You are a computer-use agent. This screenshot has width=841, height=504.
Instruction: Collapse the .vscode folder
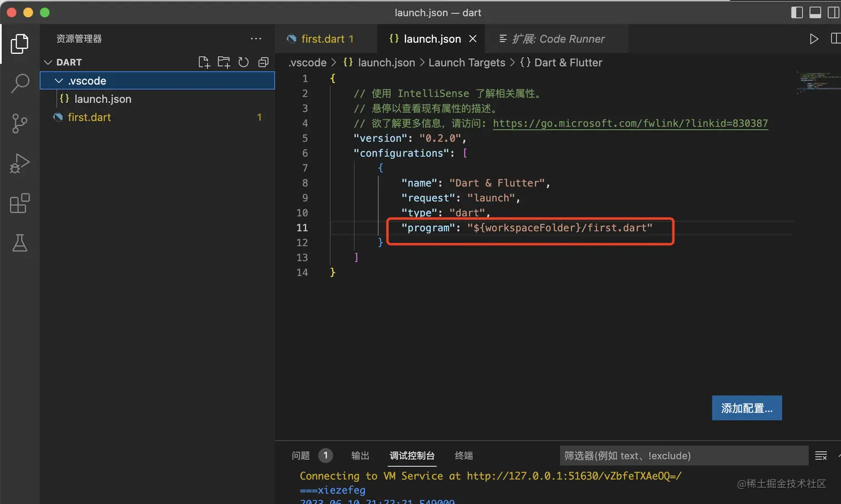pyautogui.click(x=157, y=81)
